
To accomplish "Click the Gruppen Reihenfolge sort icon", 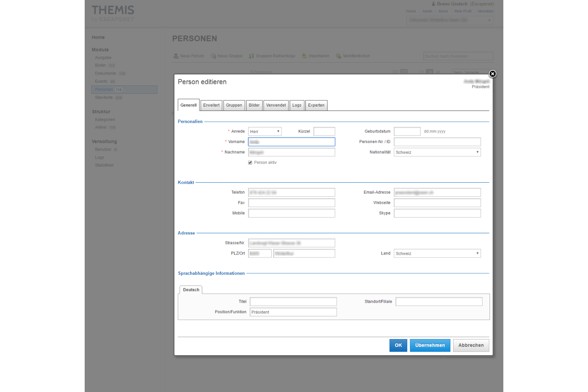I will [252, 56].
